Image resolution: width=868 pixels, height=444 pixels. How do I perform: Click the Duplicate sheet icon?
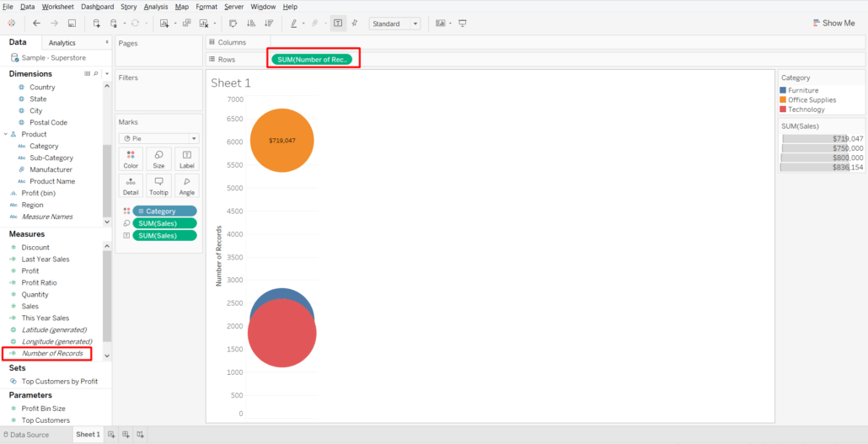click(x=186, y=24)
